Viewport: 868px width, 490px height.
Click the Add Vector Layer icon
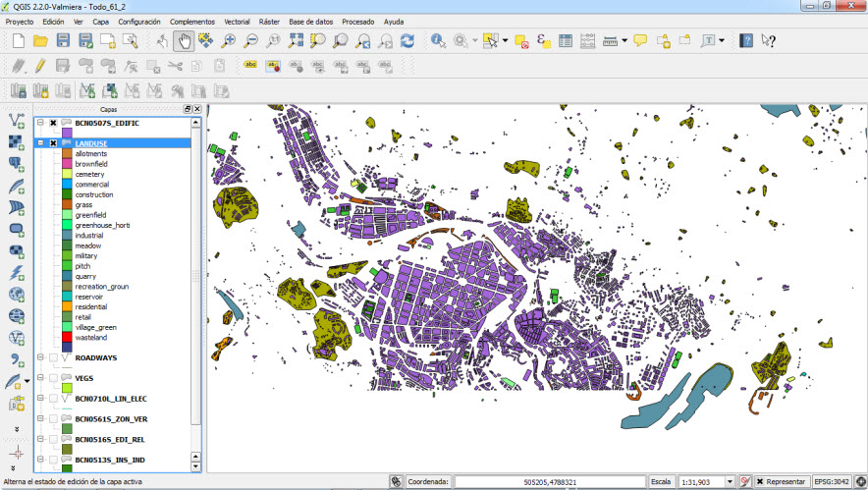[17, 119]
